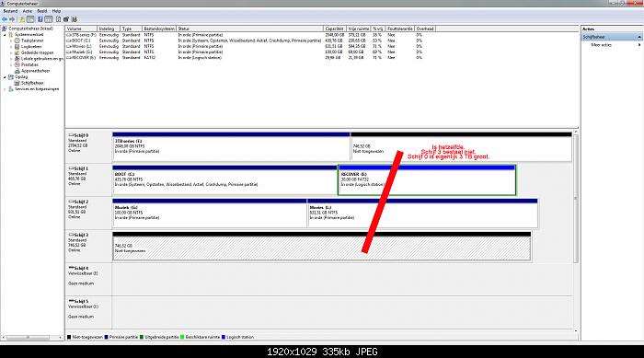The height and width of the screenshot is (358, 644).
Task: Sort list by the Volume column header
Action: [x=81, y=29]
